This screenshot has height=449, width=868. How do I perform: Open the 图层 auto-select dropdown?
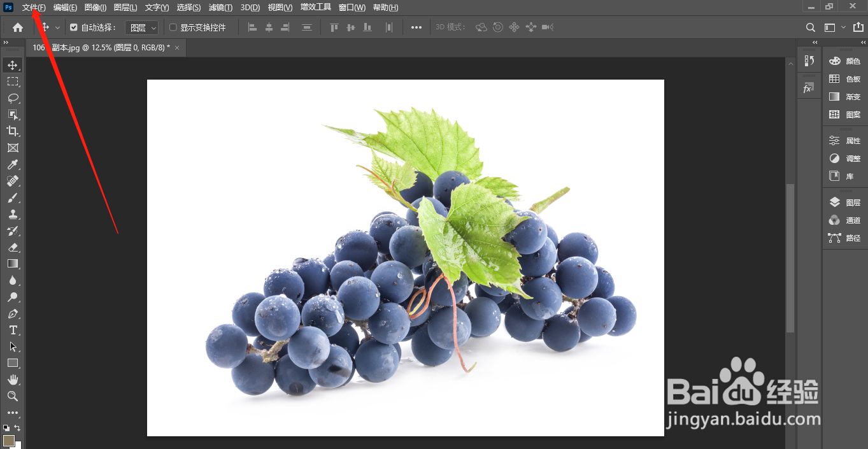[141, 27]
